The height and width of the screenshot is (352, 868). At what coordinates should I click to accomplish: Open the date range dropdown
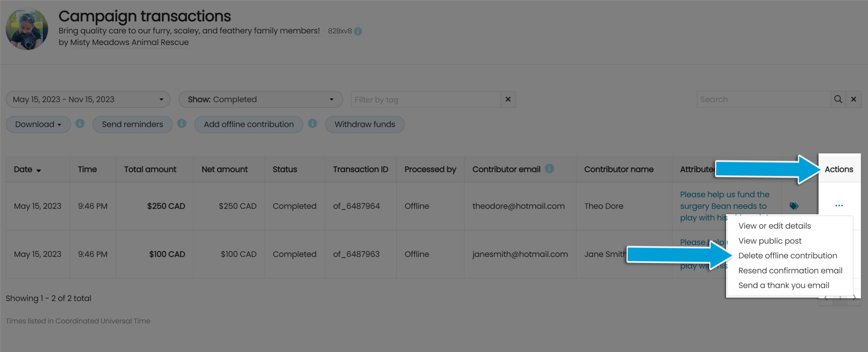pos(88,99)
